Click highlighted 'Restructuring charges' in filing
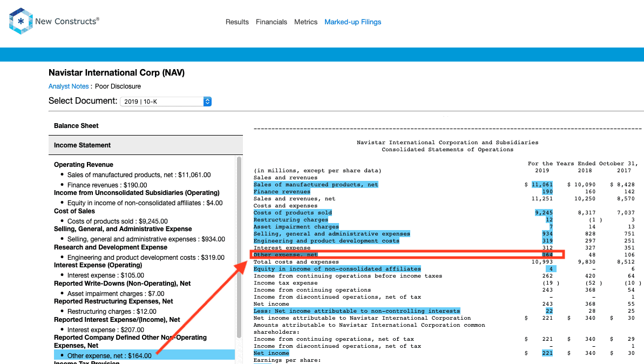 pyautogui.click(x=291, y=220)
